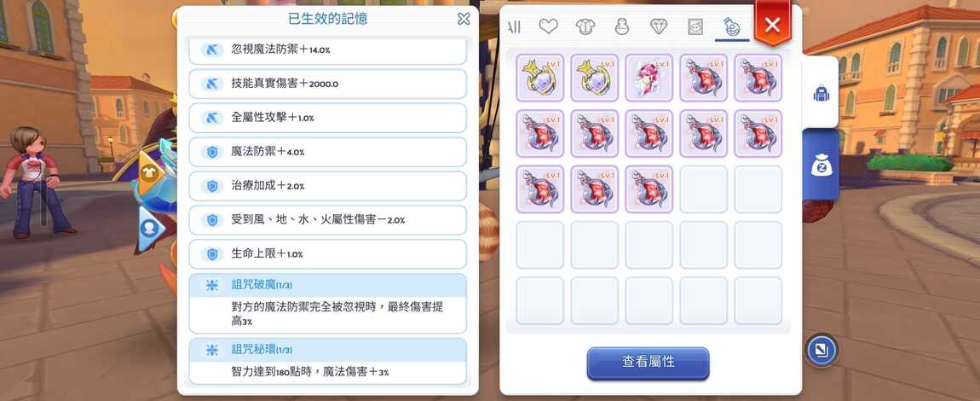
Task: Switch to the gourd item filter tab
Action: coord(621,26)
